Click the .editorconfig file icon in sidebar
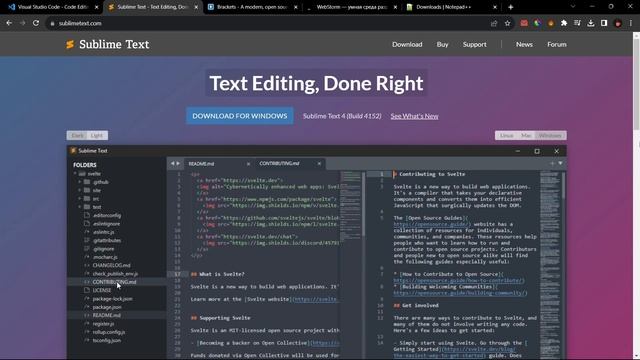 pos(87,215)
